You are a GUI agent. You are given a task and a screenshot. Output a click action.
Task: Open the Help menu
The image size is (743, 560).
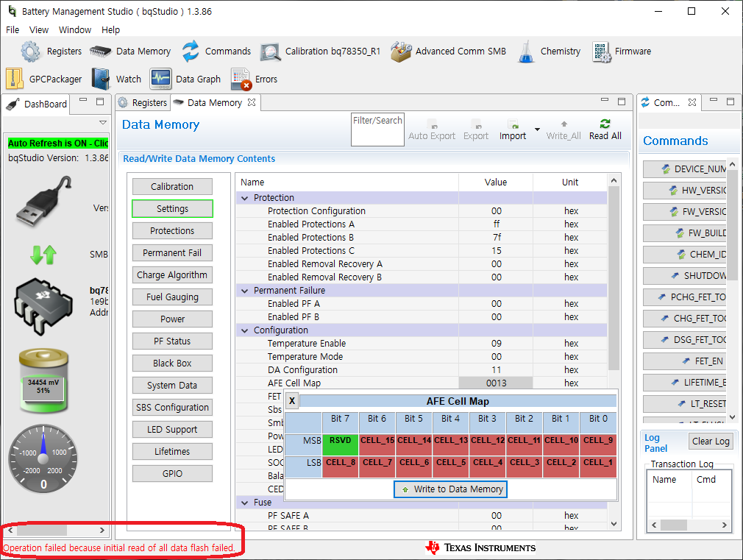110,30
